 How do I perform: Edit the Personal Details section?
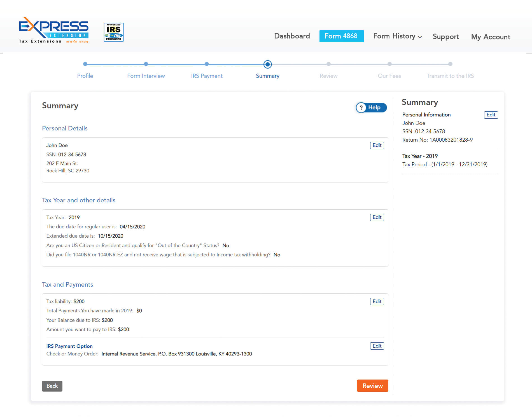377,145
